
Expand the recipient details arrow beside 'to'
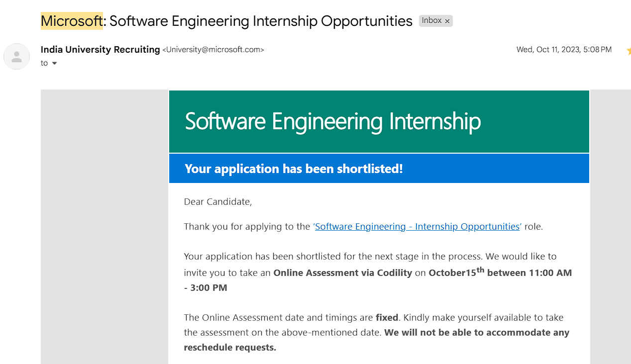coord(54,63)
